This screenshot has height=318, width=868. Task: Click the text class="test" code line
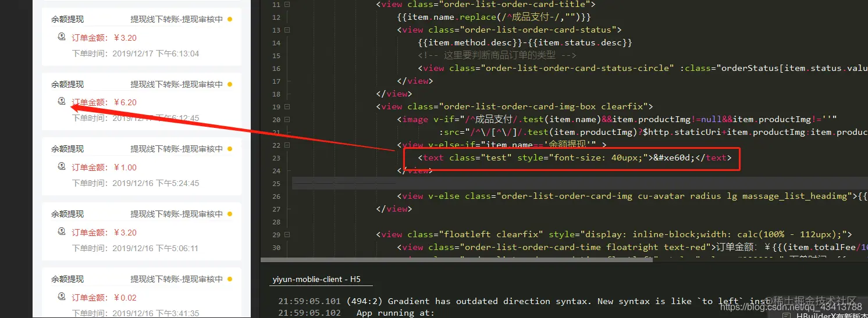click(x=574, y=158)
